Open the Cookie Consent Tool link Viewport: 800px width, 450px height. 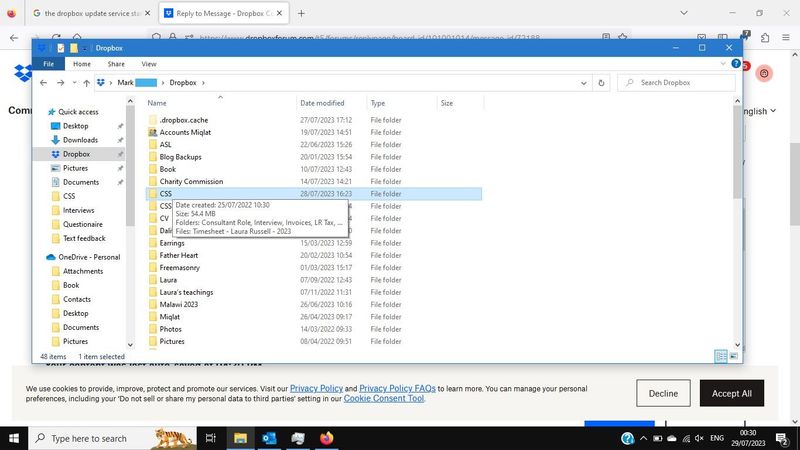384,398
